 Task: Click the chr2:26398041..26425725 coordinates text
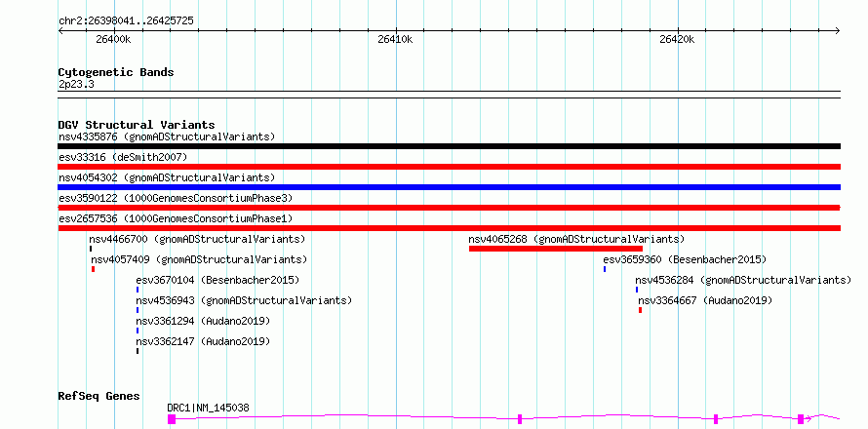pyautogui.click(x=126, y=21)
